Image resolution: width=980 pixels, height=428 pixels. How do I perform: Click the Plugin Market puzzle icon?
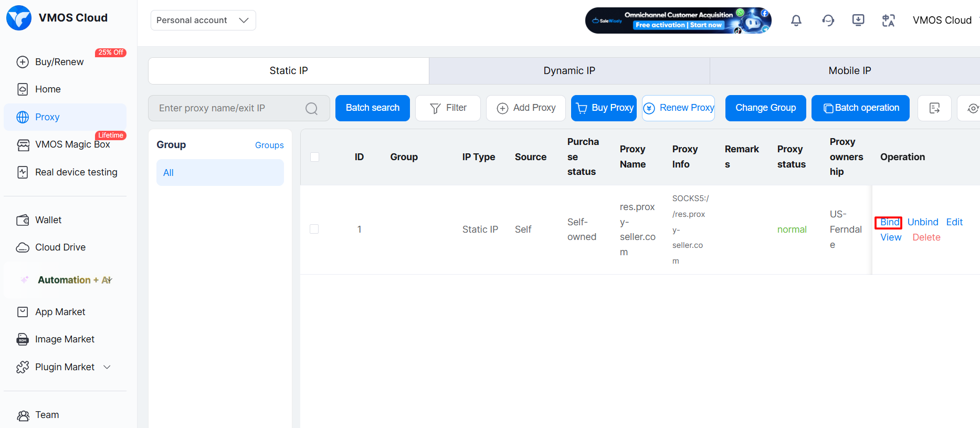click(23, 367)
